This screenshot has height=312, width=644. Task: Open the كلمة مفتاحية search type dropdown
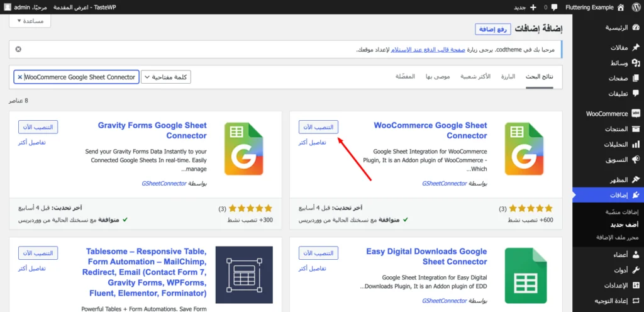pyautogui.click(x=166, y=77)
